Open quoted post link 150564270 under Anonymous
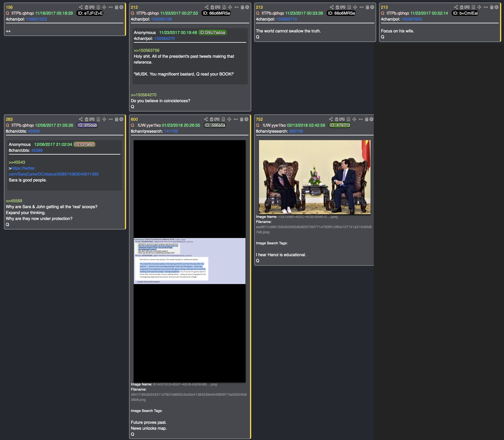 (164, 39)
